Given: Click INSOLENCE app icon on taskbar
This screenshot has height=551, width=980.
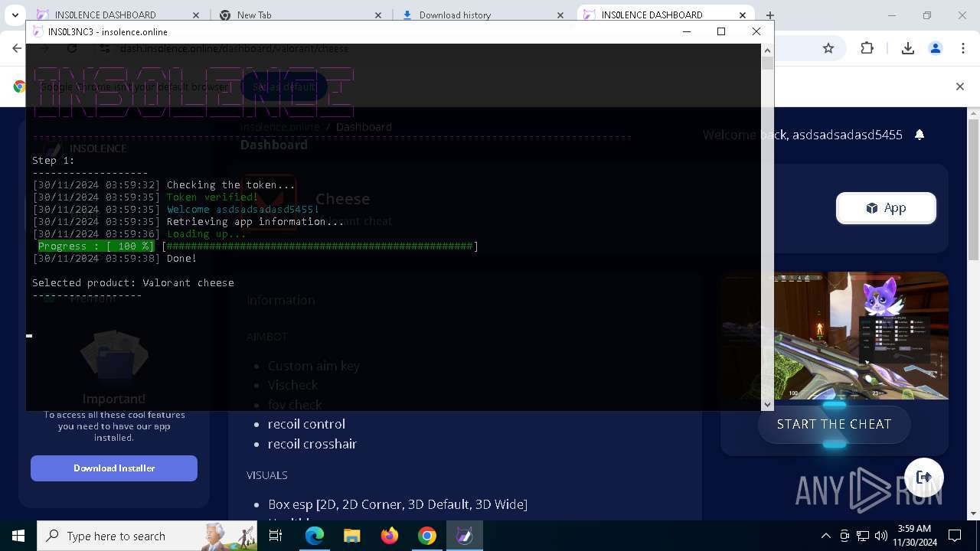Looking at the screenshot, I should 464,536.
